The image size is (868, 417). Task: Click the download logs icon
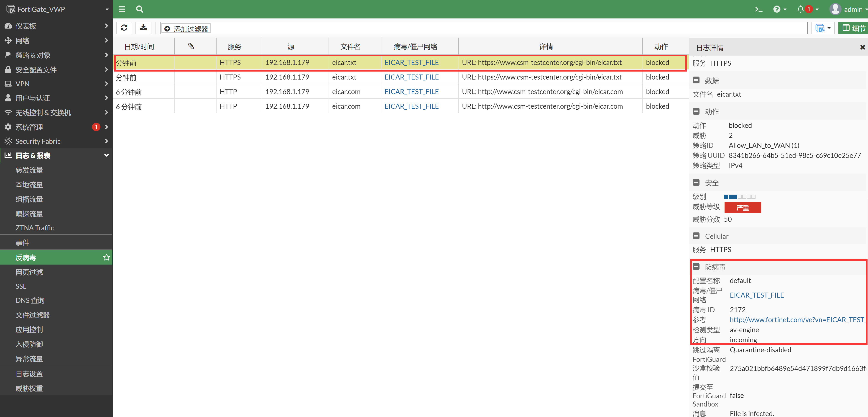coord(143,28)
